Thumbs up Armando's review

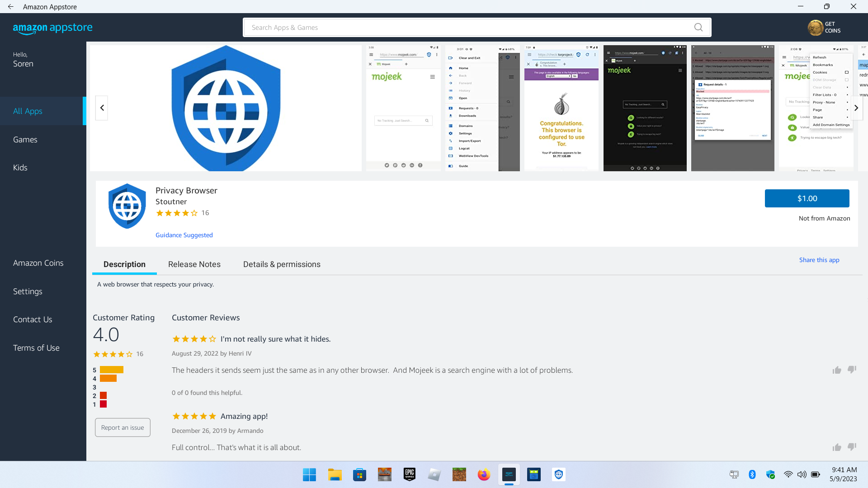click(837, 447)
